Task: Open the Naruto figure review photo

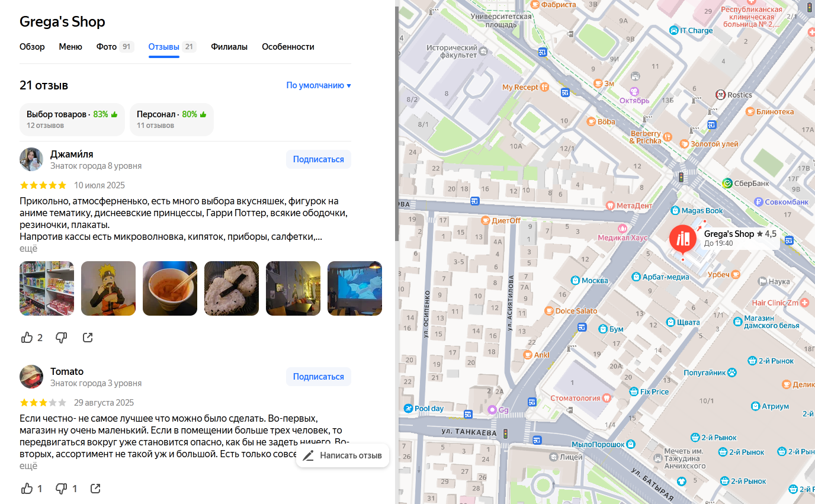Action: click(108, 288)
